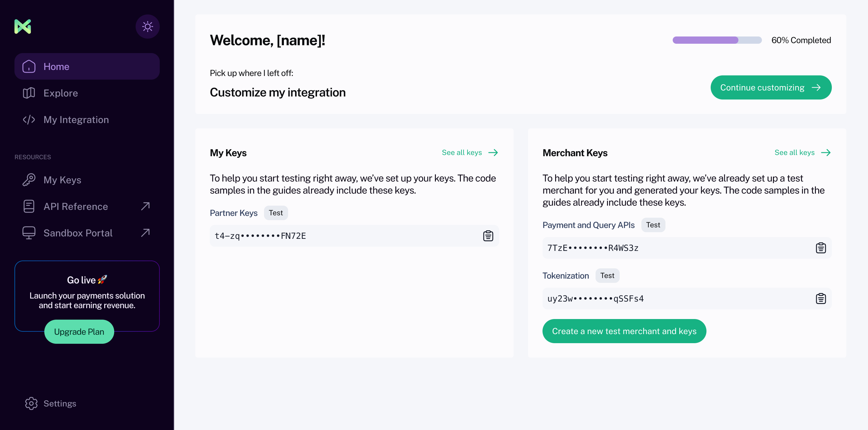Click the API Reference document icon
The image size is (868, 430).
coord(29,206)
